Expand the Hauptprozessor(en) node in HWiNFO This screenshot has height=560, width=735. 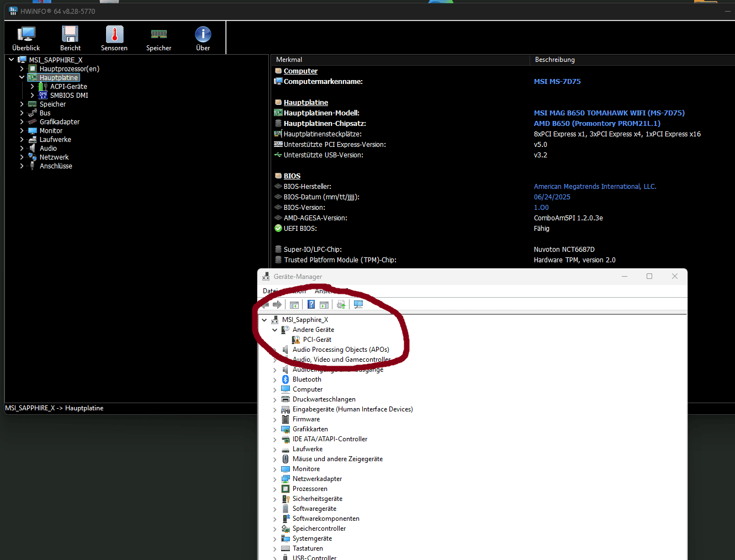coord(22,69)
